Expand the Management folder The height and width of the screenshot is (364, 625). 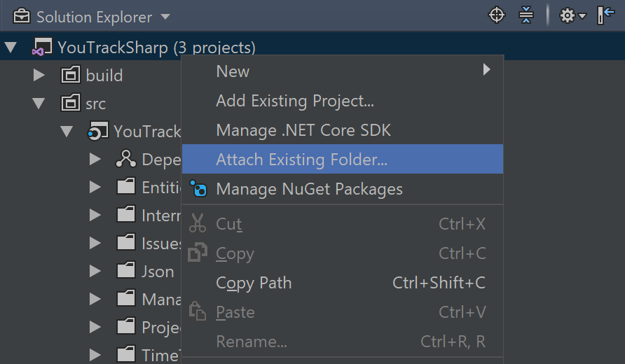click(95, 299)
